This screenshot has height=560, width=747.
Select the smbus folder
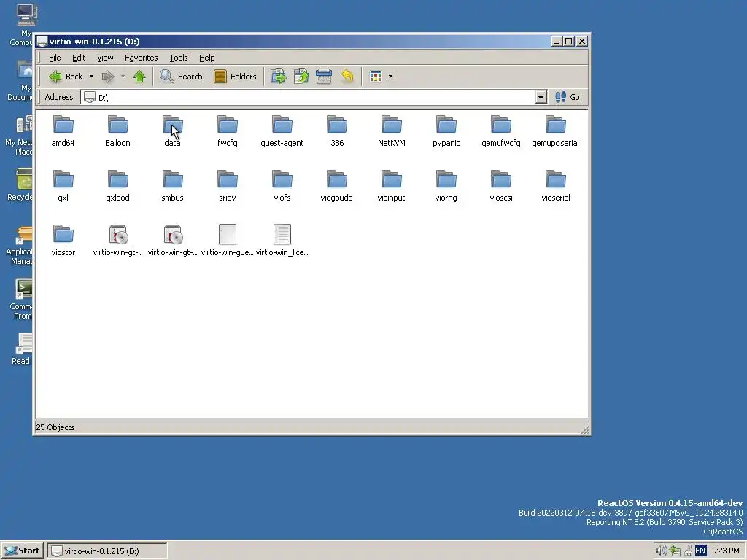(x=172, y=186)
